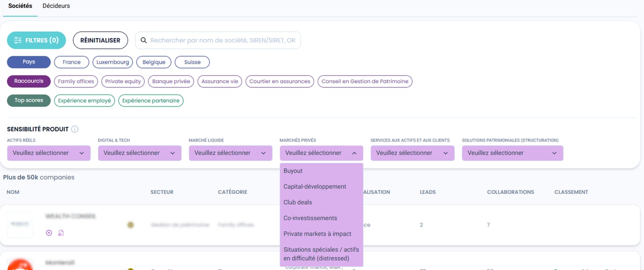Open the Filtres (0) button
The height and width of the screenshot is (270, 644).
[36, 40]
